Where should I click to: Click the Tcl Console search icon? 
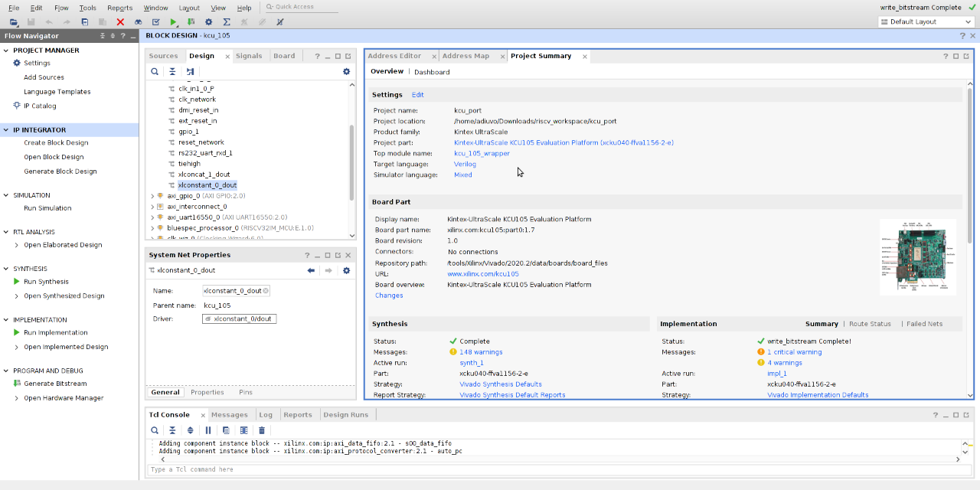155,430
